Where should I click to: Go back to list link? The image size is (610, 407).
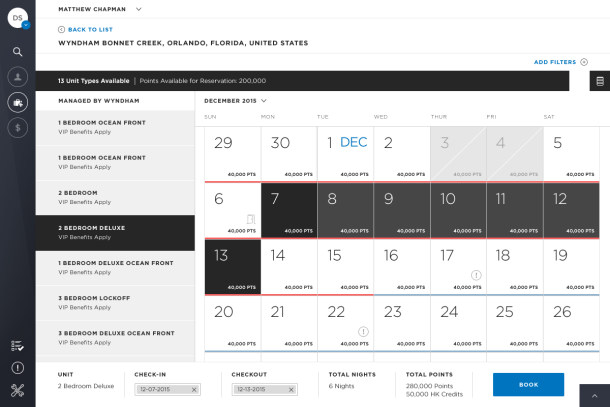[x=90, y=30]
